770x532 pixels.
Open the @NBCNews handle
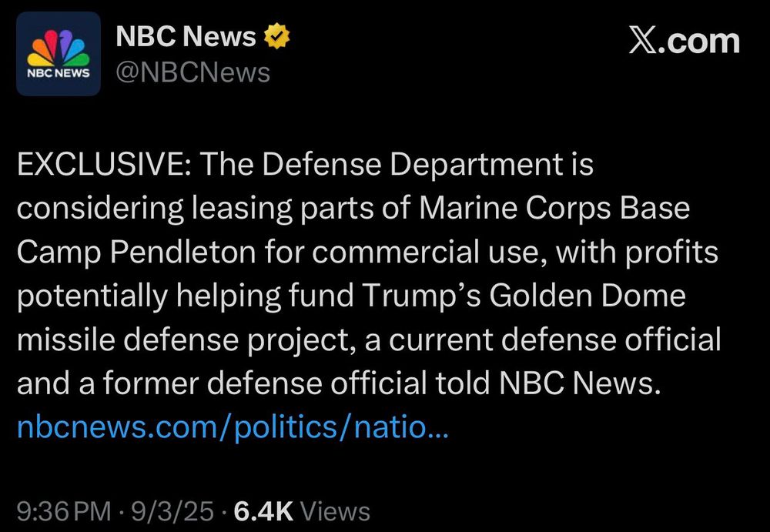point(192,72)
